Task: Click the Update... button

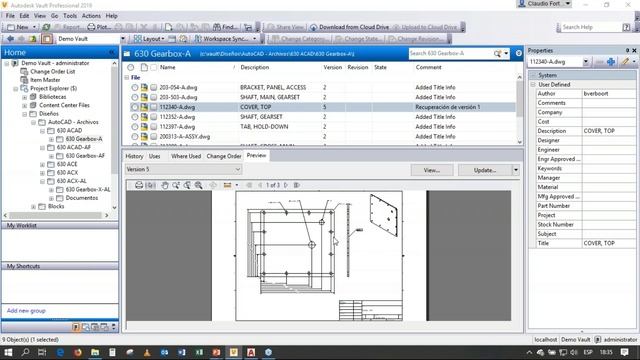Action: pos(485,170)
